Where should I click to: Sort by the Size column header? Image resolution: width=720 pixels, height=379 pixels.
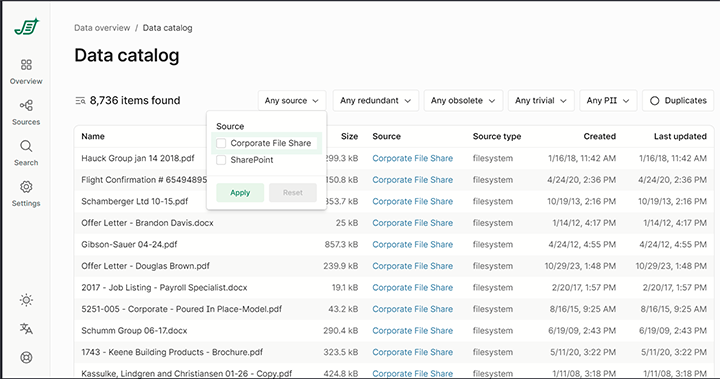point(349,136)
